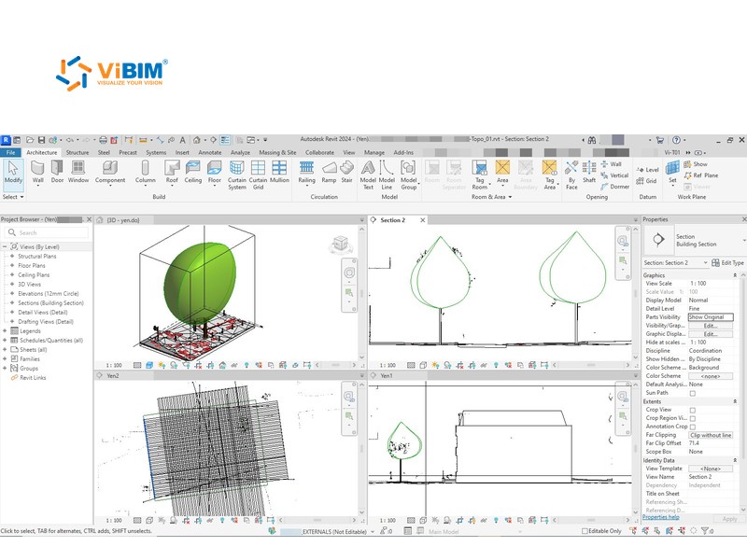Click the Color Scheme <none> button

tap(711, 376)
